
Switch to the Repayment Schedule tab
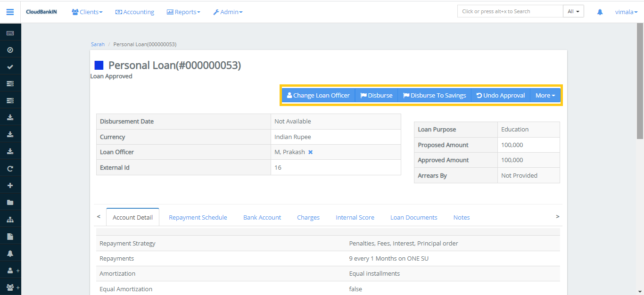click(x=198, y=217)
